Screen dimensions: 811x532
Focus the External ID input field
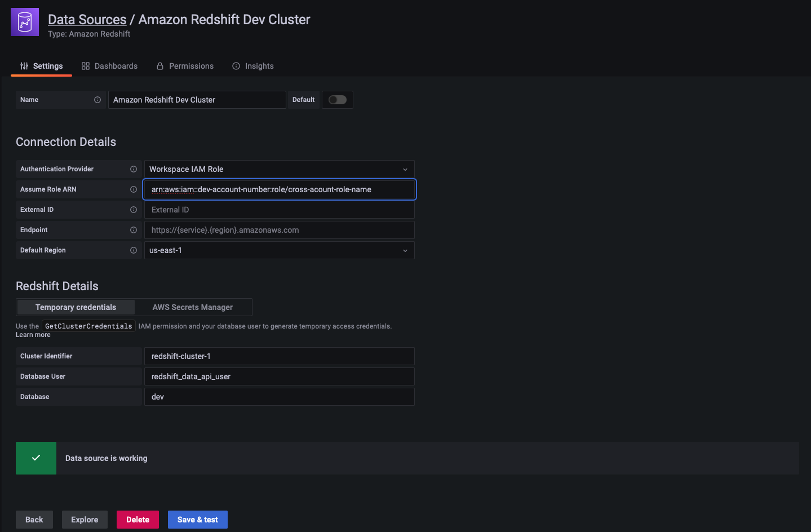[280, 210]
